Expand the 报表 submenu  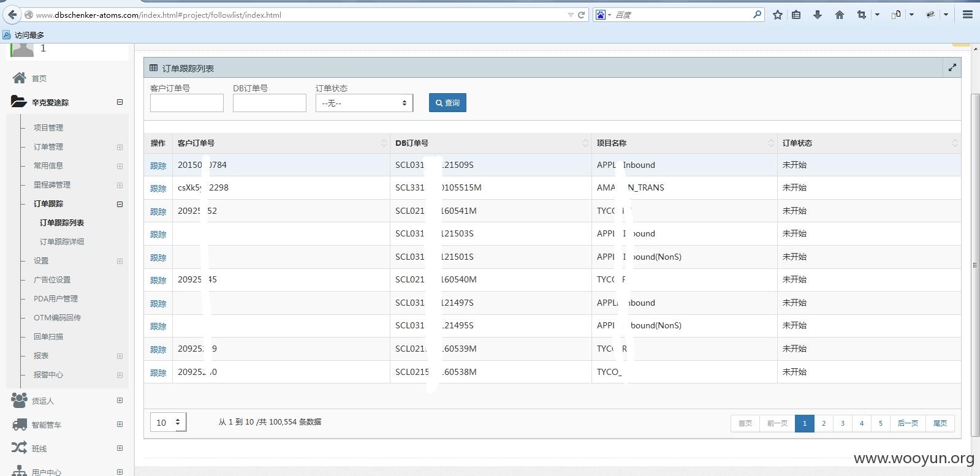[120, 356]
